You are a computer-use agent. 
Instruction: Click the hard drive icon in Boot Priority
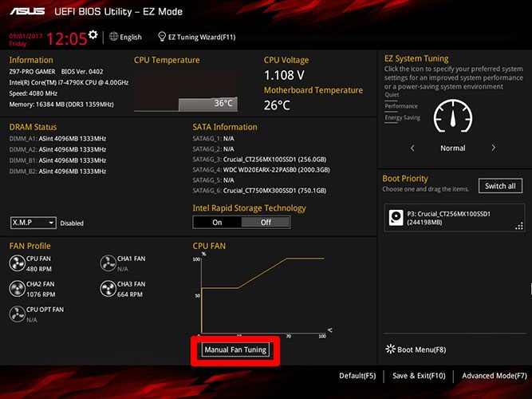click(396, 218)
